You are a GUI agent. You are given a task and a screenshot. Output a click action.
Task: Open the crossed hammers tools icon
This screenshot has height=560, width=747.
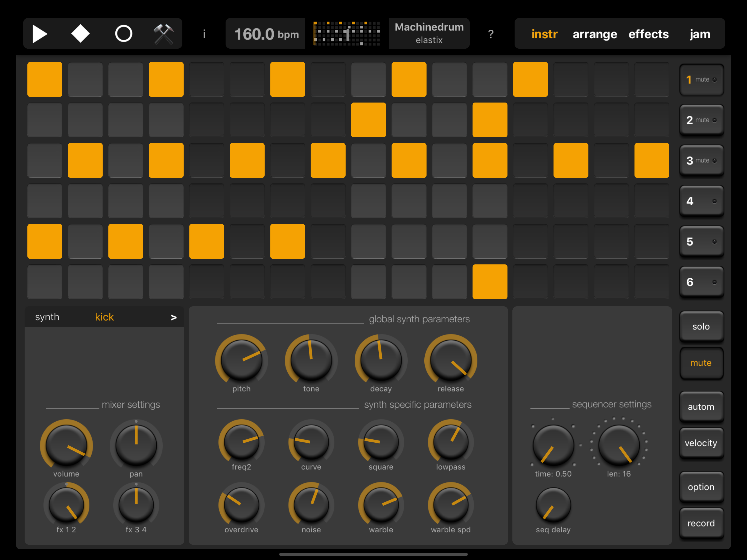pyautogui.click(x=164, y=34)
